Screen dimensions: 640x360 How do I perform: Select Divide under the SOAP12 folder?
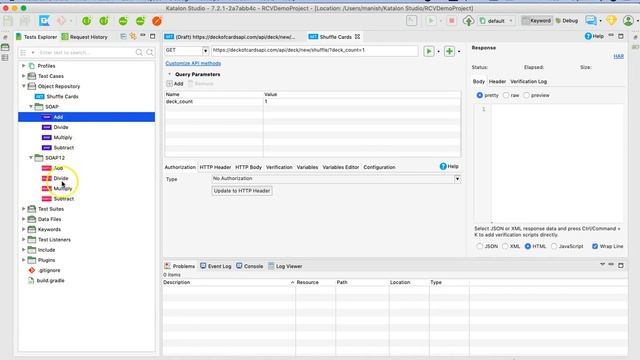(61, 178)
